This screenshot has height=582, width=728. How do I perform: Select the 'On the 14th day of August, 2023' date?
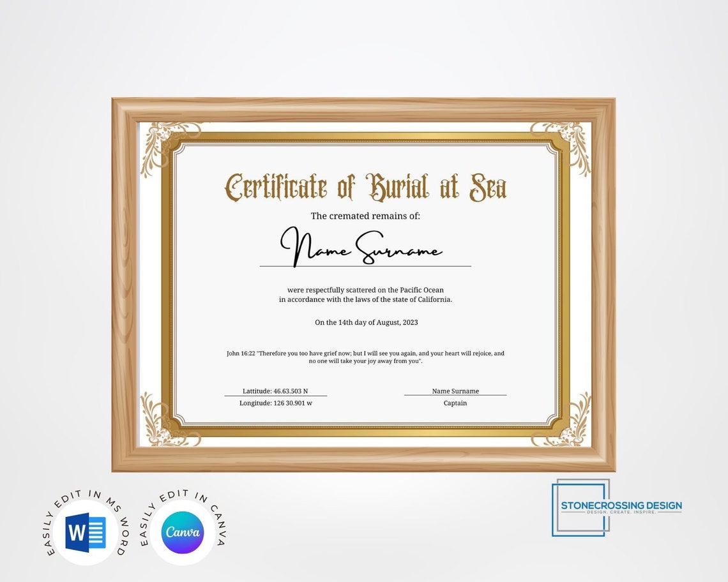click(366, 322)
